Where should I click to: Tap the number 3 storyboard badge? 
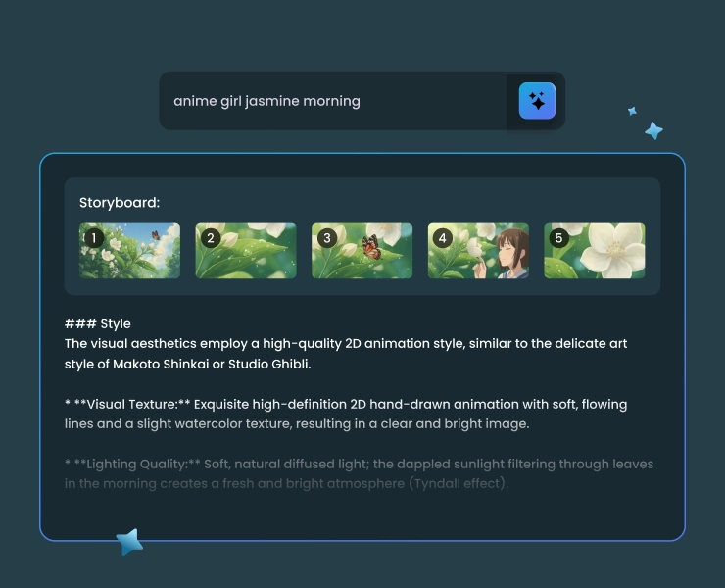click(327, 238)
